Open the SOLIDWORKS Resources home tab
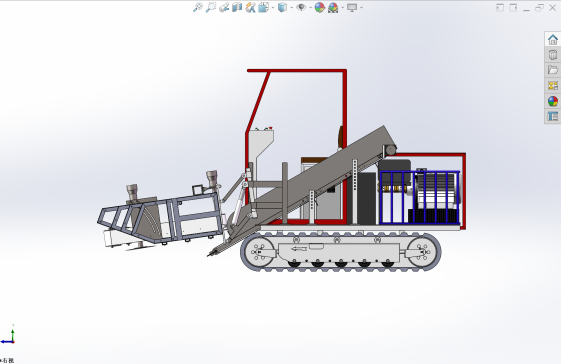This screenshot has width=561, height=364. 553,39
